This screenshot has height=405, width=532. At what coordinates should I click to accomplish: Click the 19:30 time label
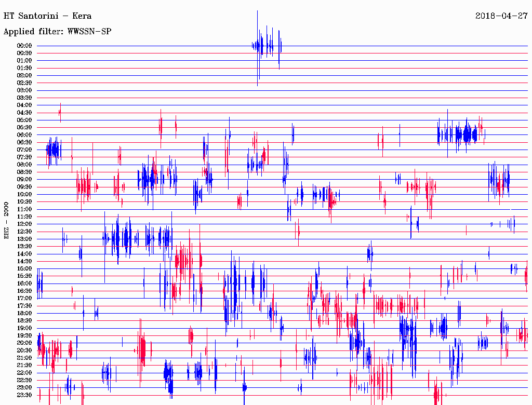click(x=24, y=335)
